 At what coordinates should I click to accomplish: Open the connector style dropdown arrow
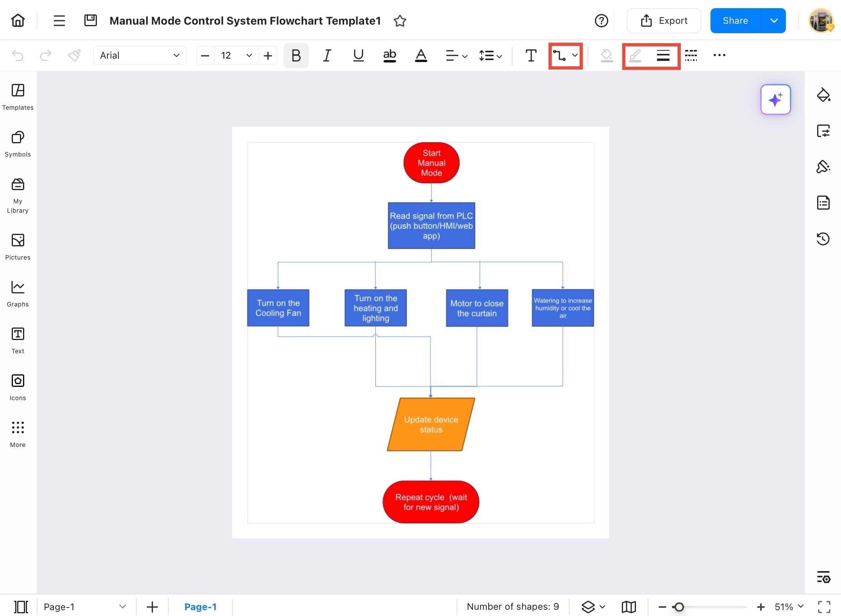click(574, 55)
